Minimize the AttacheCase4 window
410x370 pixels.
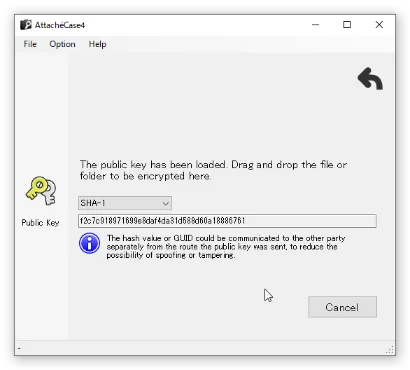(x=315, y=25)
